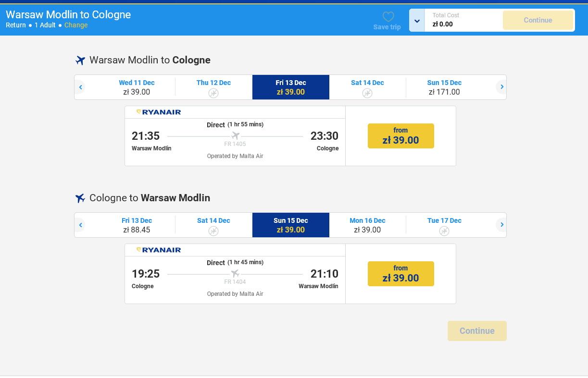
Task: Click the flight number FR 1404
Action: pyautogui.click(x=235, y=282)
